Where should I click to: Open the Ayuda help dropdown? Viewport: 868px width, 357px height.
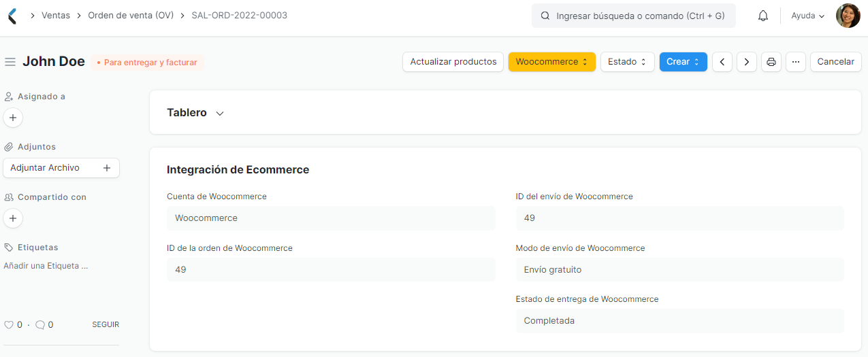[x=807, y=16]
